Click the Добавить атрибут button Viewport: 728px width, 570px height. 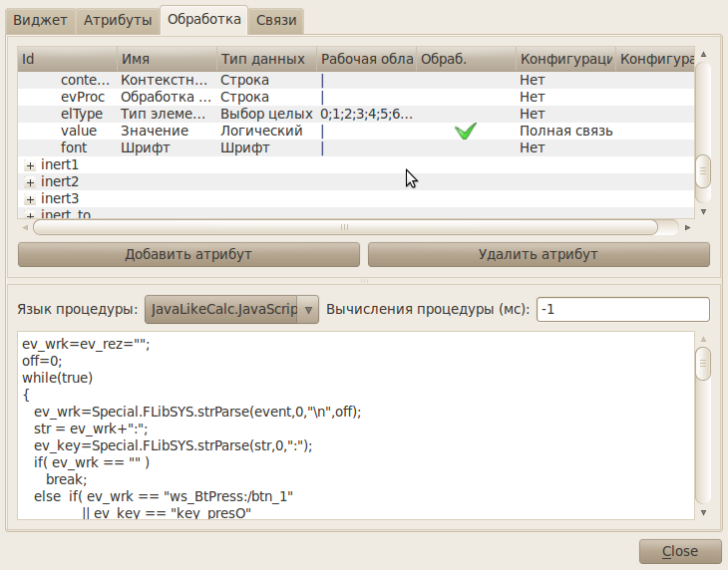click(x=188, y=254)
